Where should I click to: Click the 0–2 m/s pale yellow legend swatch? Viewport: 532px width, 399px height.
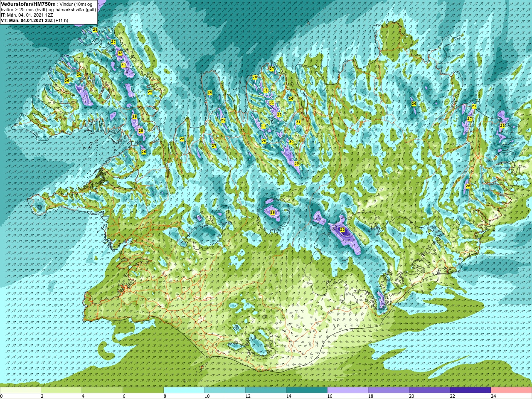click(20, 390)
